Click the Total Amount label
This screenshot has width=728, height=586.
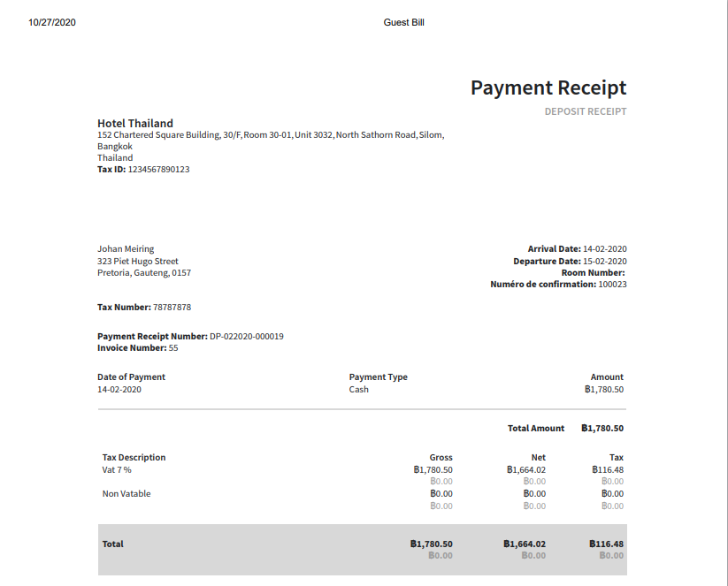coord(536,429)
